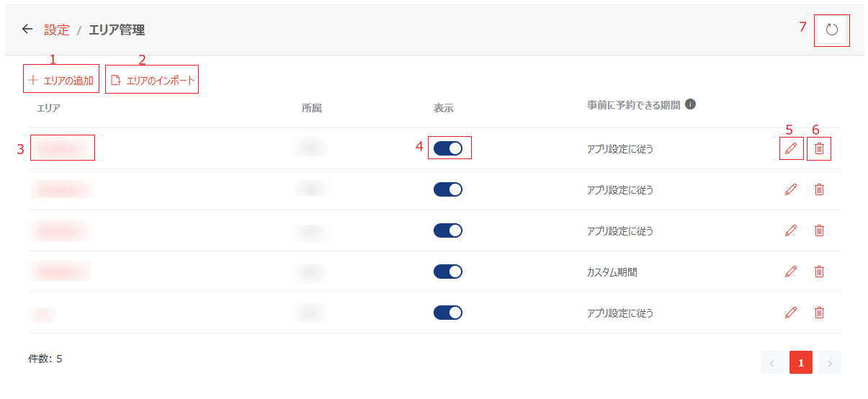
Task: Click the trash icon on the third area row
Action: [819, 230]
